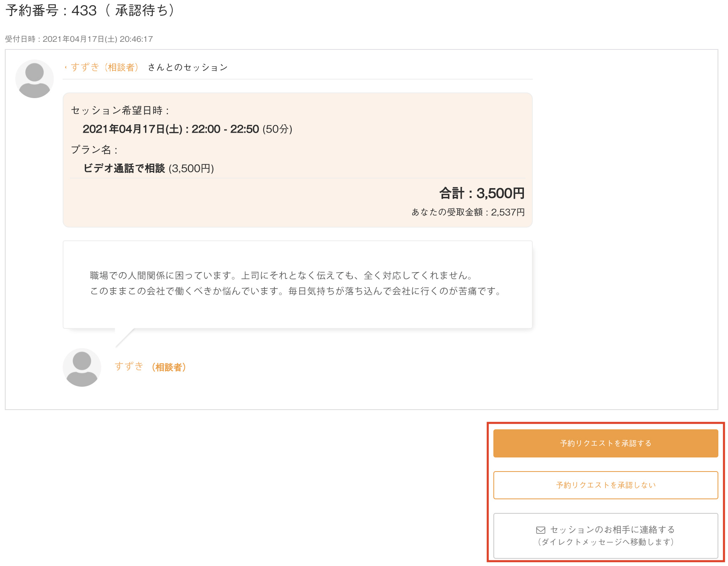
Task: Click ダイレクトメッセージへ移動します subtext
Action: [605, 542]
